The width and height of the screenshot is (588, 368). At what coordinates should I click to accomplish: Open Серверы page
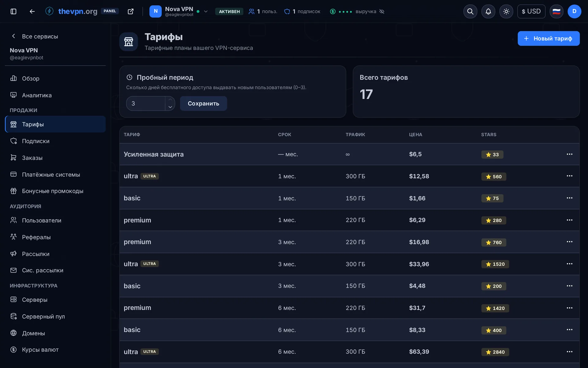click(55, 300)
